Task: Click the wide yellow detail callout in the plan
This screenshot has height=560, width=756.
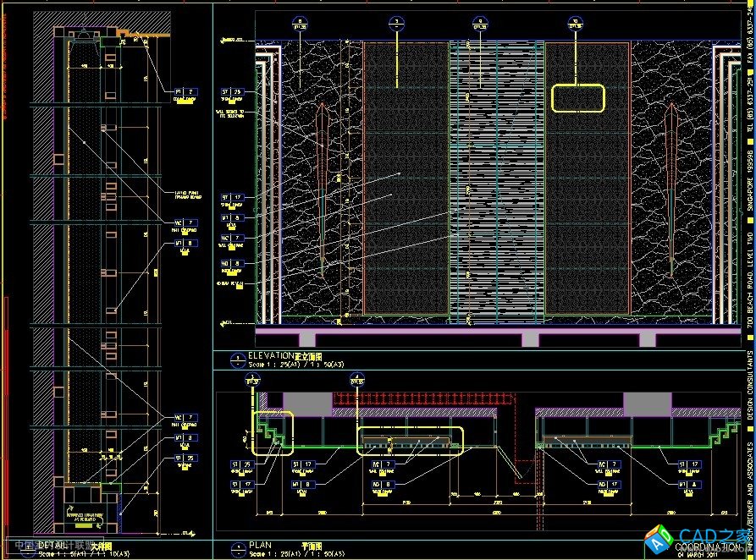Action: [410, 440]
